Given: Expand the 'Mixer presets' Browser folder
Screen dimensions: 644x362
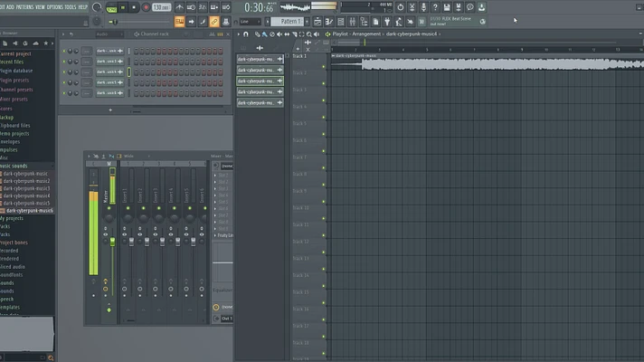Looking at the screenshot, I should point(14,100).
